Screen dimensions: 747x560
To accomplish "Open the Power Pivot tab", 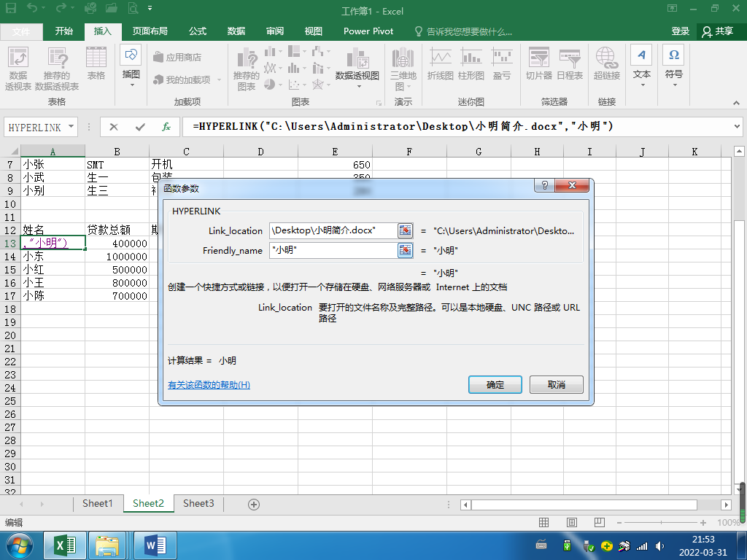I will [x=368, y=31].
